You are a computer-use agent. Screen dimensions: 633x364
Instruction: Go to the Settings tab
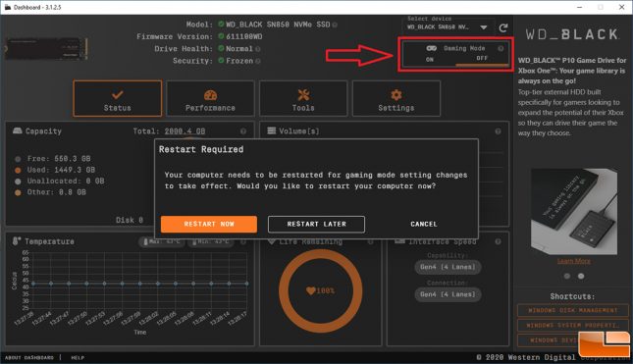(396, 98)
